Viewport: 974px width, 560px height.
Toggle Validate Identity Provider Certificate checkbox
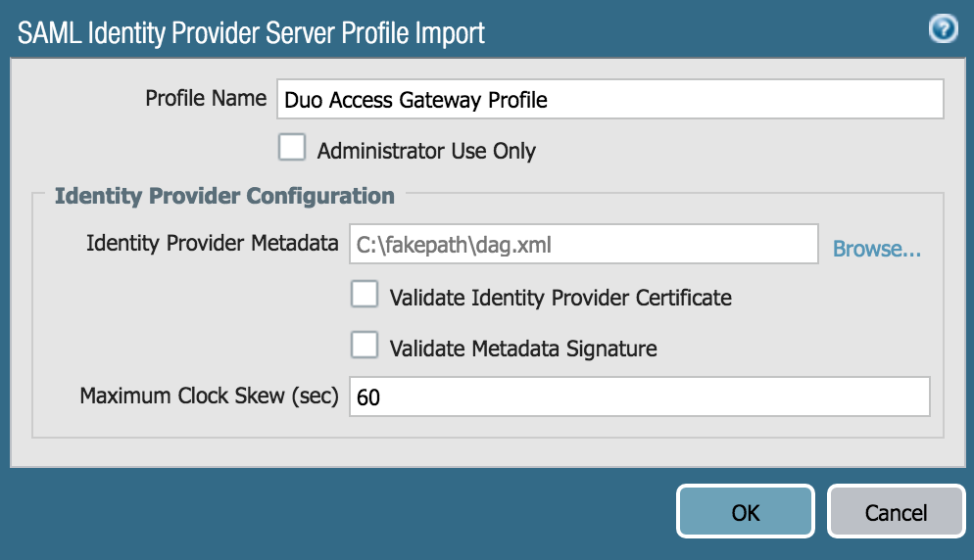point(364,294)
